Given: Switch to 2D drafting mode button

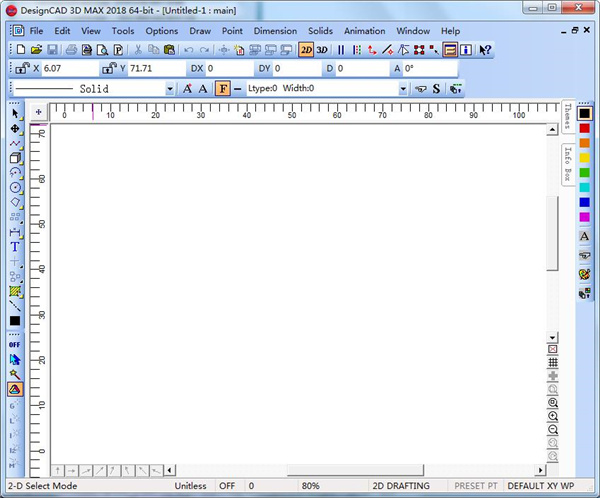Looking at the screenshot, I should coord(306,49).
